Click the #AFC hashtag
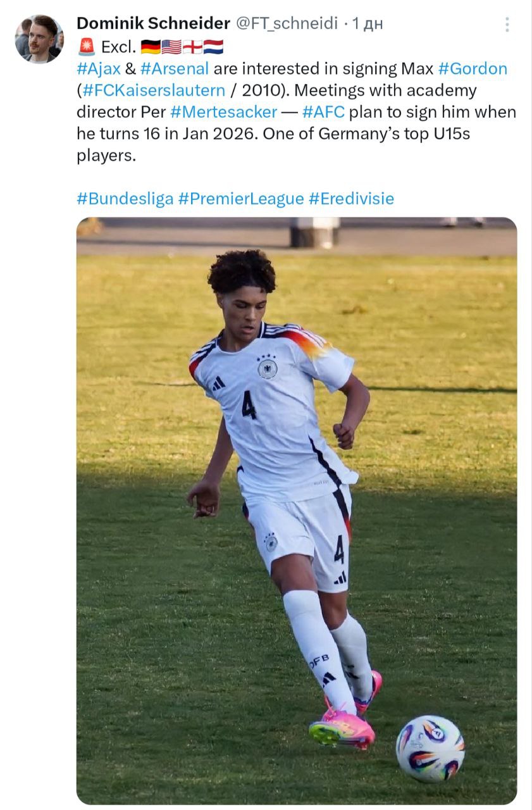Screen dimensions: 532x810 [x=323, y=113]
